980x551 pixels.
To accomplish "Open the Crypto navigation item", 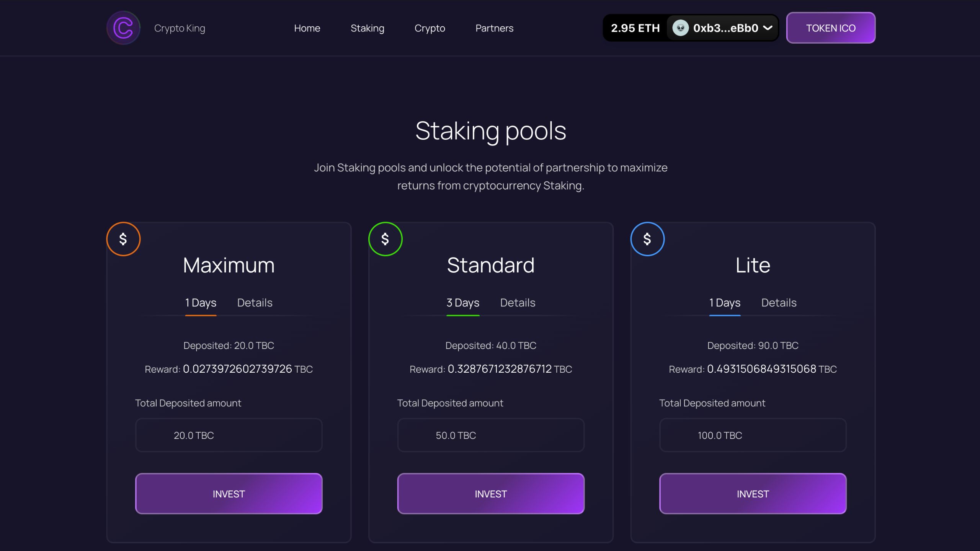I will pyautogui.click(x=430, y=28).
